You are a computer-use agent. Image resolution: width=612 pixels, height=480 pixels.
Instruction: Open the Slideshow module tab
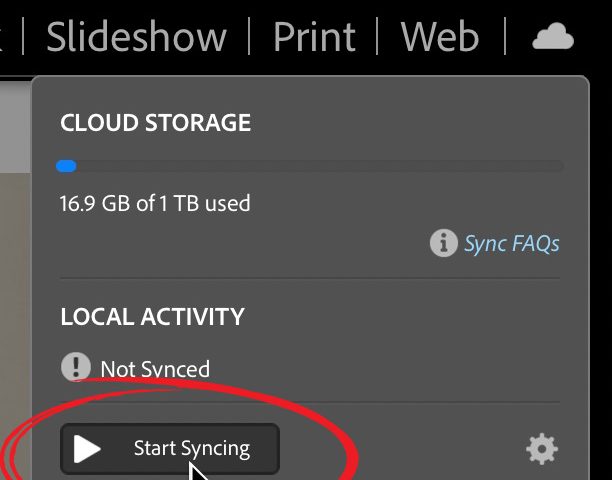(137, 37)
